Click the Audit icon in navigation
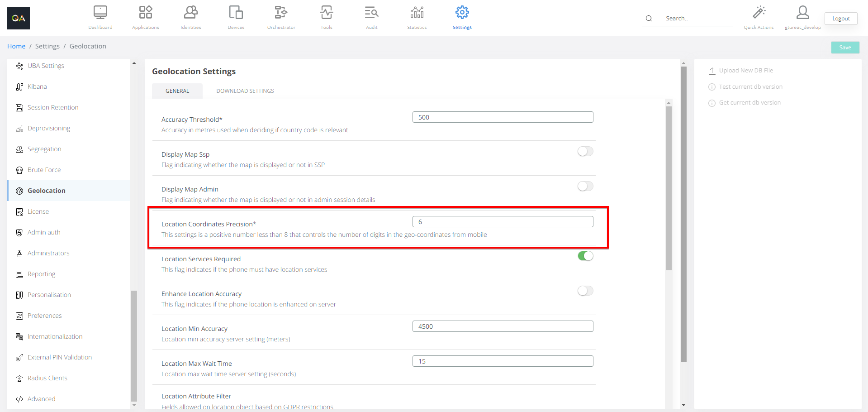 tap(371, 13)
